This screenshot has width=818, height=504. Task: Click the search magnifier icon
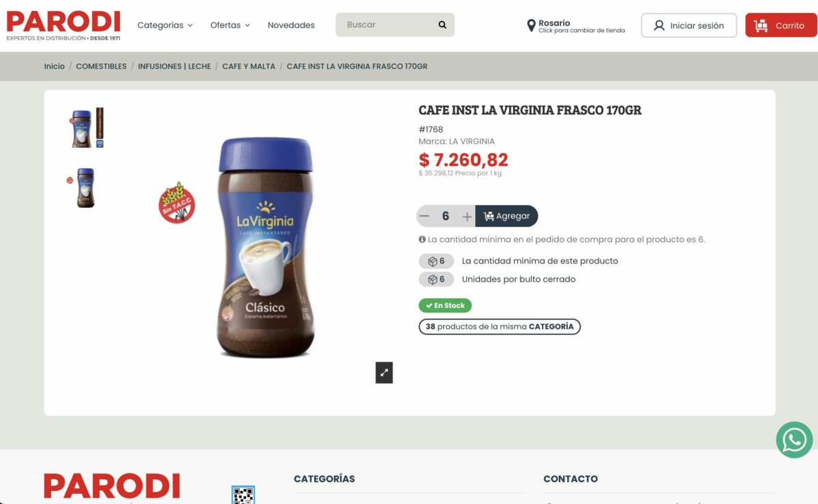(x=442, y=25)
